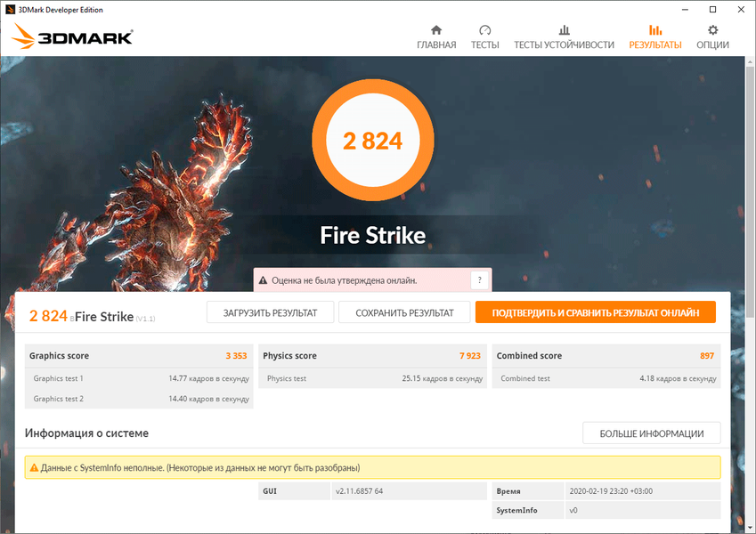Click the 2 824 Fire Strike result label

pyautogui.click(x=92, y=316)
